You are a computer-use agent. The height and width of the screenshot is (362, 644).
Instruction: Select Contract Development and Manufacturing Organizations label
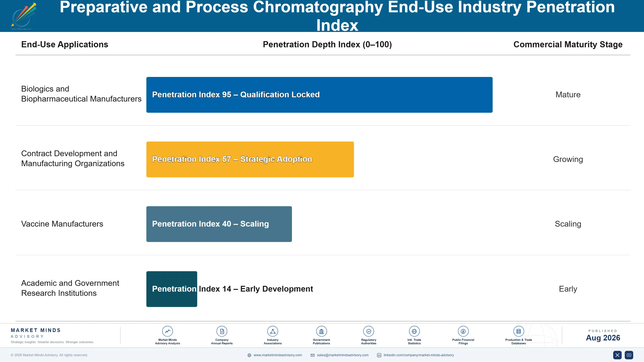tap(72, 158)
